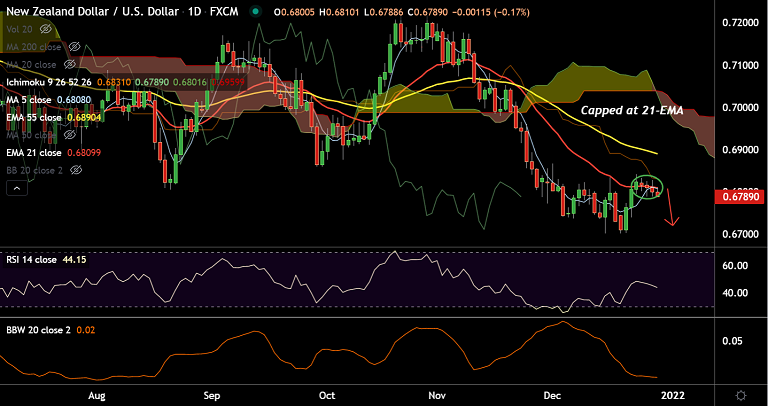768x406 pixels.
Task: Unhide MA 200 close using its eye icon
Action: 74,47
